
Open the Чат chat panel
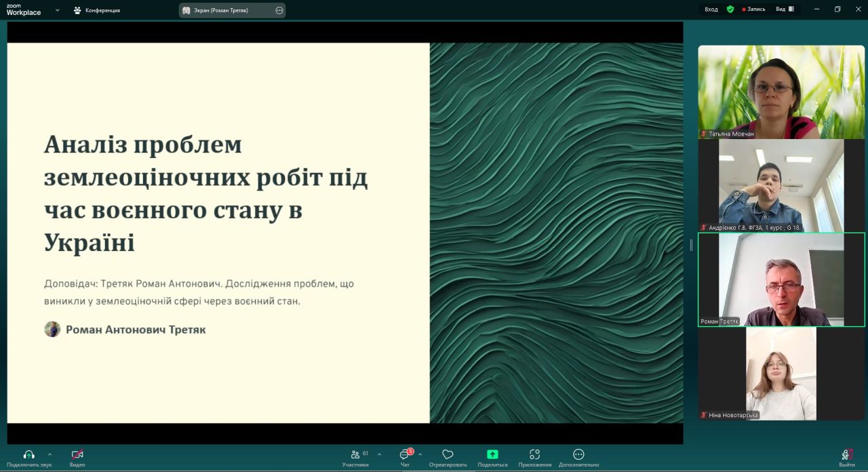tap(405, 454)
